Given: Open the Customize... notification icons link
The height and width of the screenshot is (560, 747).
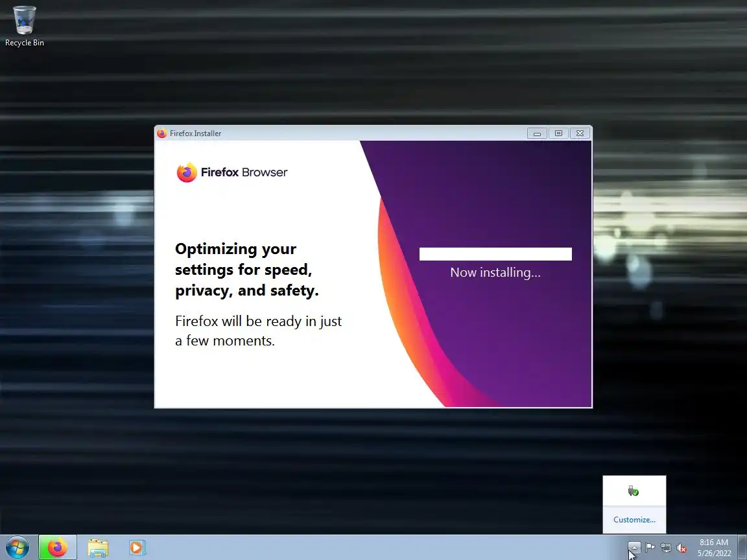Looking at the screenshot, I should (x=634, y=520).
